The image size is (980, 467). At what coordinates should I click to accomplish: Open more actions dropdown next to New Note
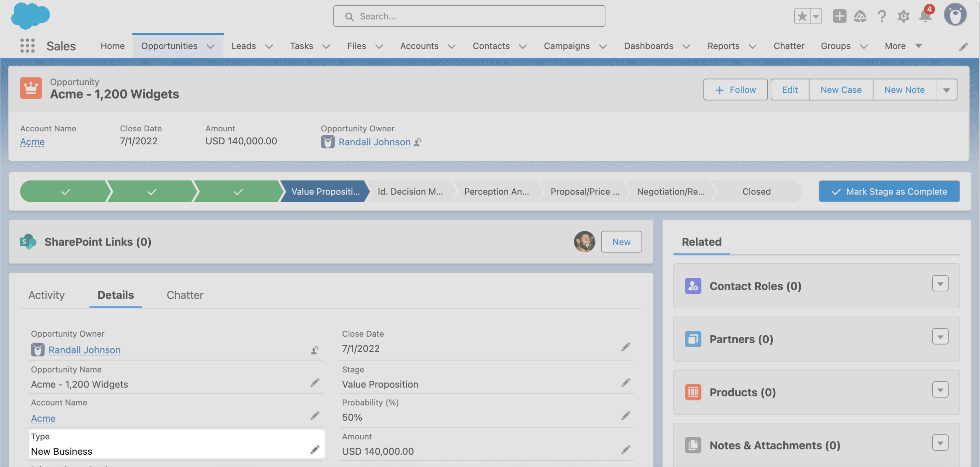click(x=946, y=90)
